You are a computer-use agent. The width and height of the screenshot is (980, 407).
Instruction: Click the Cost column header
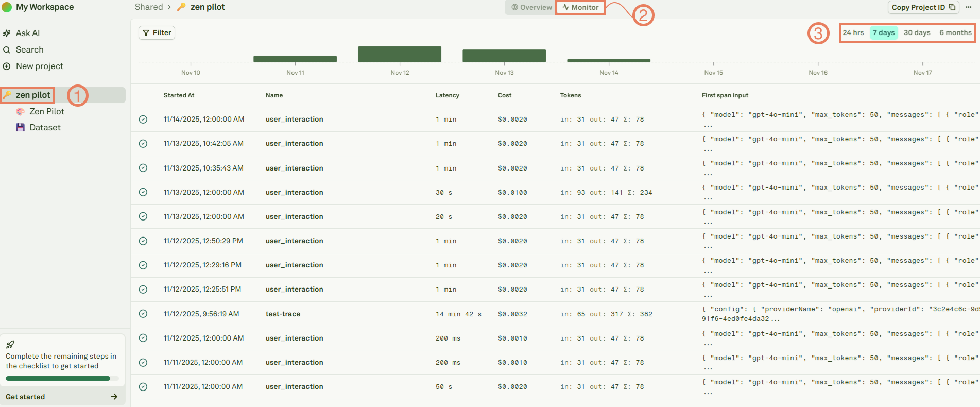(x=505, y=95)
